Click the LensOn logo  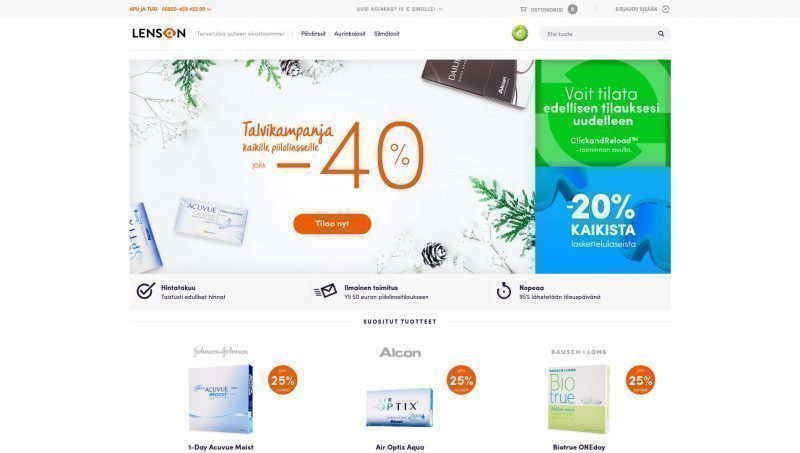pyautogui.click(x=159, y=33)
